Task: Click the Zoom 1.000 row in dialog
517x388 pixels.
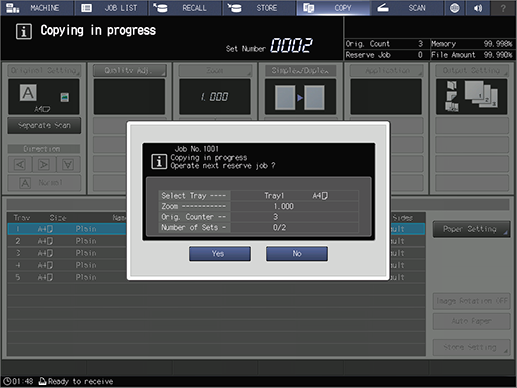Action: [258, 206]
